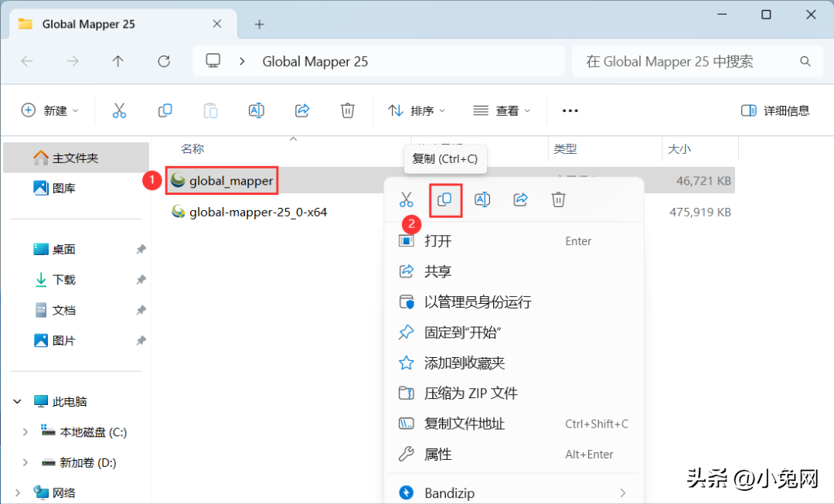This screenshot has height=504, width=834.
Task: Open the 新建 dropdown
Action: 49,111
